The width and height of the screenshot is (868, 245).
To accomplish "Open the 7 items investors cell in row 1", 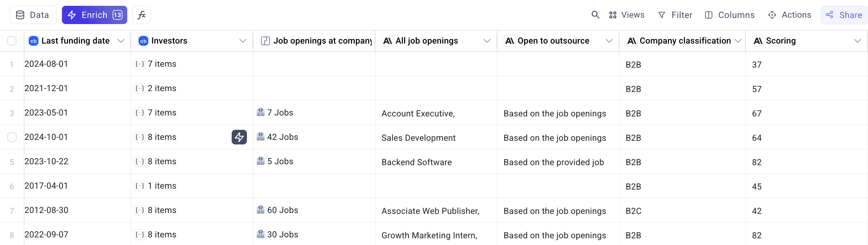I will coord(162,64).
